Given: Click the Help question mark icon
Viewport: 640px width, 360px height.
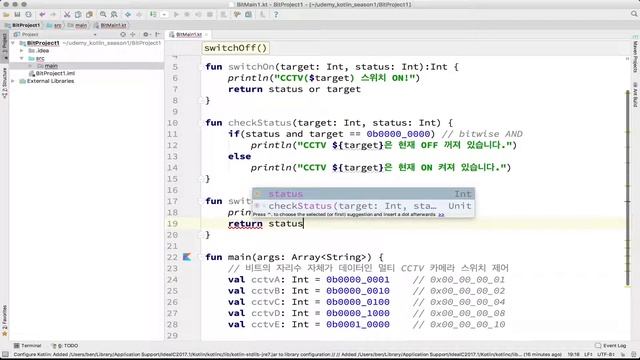Looking at the screenshot, I should tap(276, 15).
